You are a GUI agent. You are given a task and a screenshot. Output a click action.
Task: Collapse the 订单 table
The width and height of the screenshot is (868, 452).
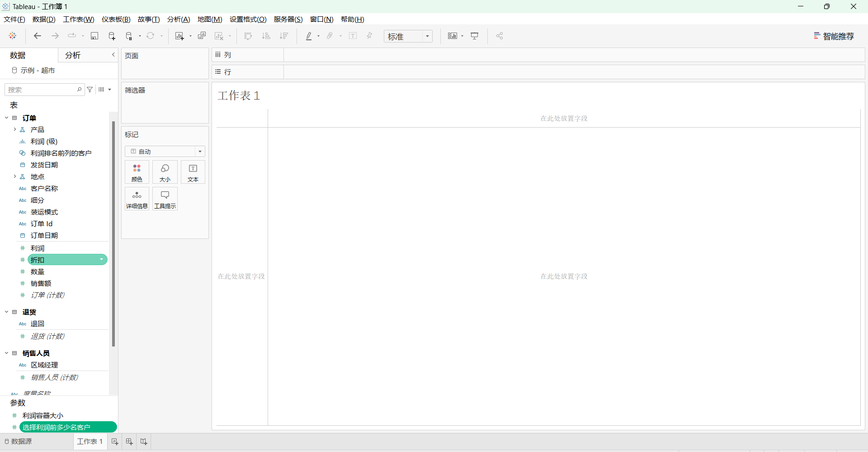[7, 118]
